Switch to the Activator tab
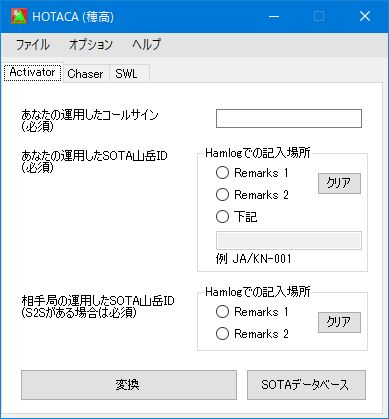389x419 pixels. point(32,72)
